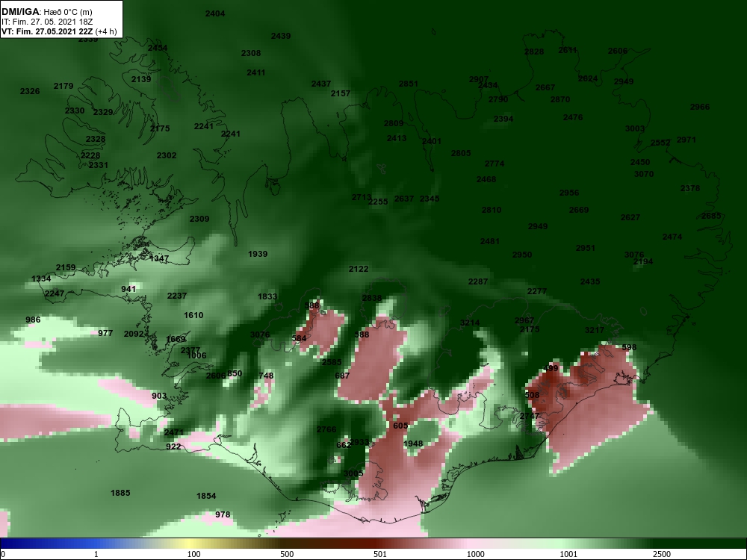Viewport: 747px width, 560px height.
Task: Select the map value "2404"
Action: (x=215, y=13)
